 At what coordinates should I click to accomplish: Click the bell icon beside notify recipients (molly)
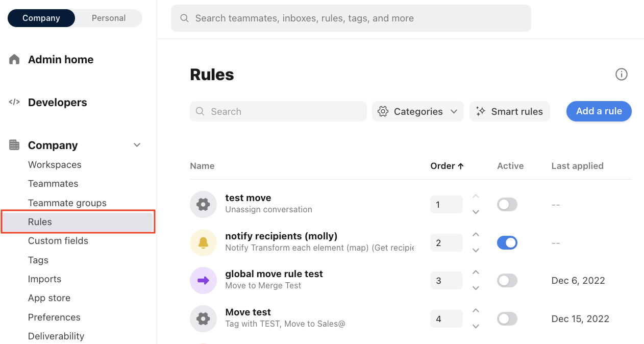[203, 242]
